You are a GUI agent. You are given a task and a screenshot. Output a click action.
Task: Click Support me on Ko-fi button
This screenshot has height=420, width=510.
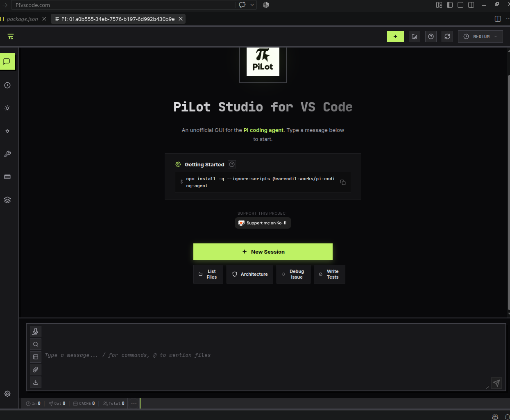coord(263,223)
